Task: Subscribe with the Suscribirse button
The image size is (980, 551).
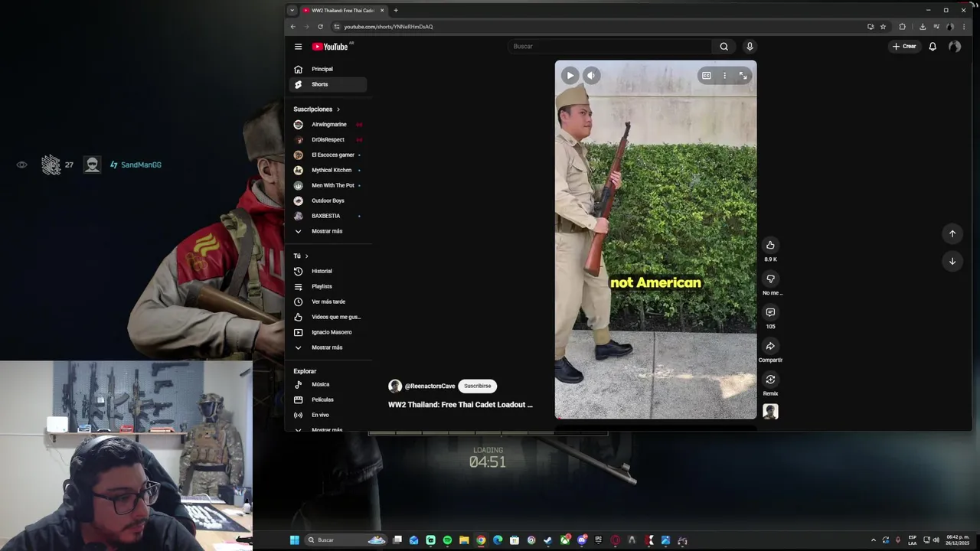Action: click(x=477, y=386)
